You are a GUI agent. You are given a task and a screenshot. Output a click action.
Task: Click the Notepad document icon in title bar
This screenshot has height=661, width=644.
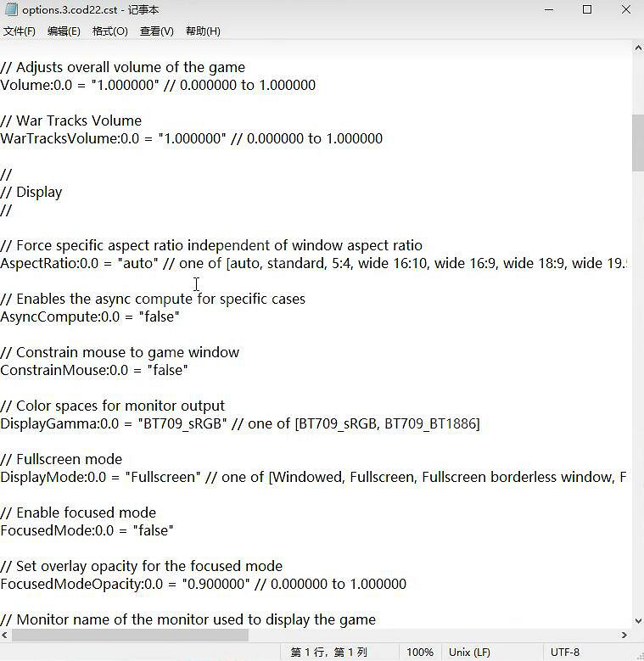pyautogui.click(x=11, y=10)
